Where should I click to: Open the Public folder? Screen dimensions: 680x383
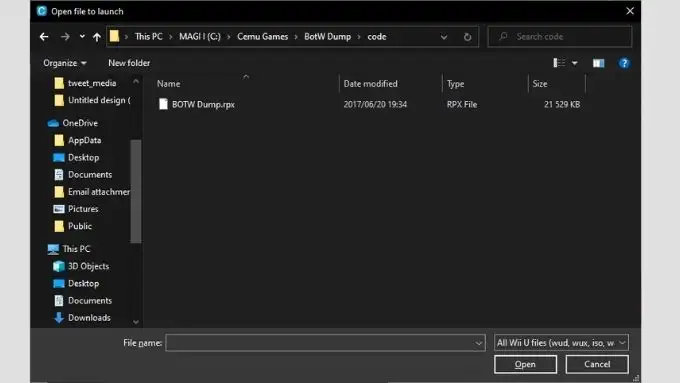point(80,226)
